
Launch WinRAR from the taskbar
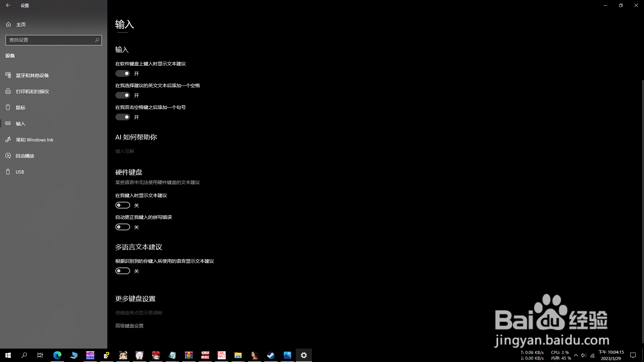tap(189, 355)
